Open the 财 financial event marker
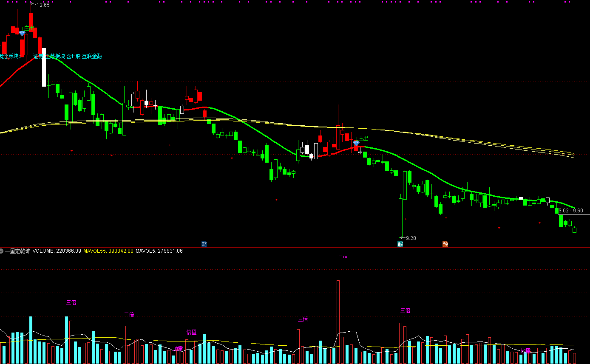 [204, 244]
